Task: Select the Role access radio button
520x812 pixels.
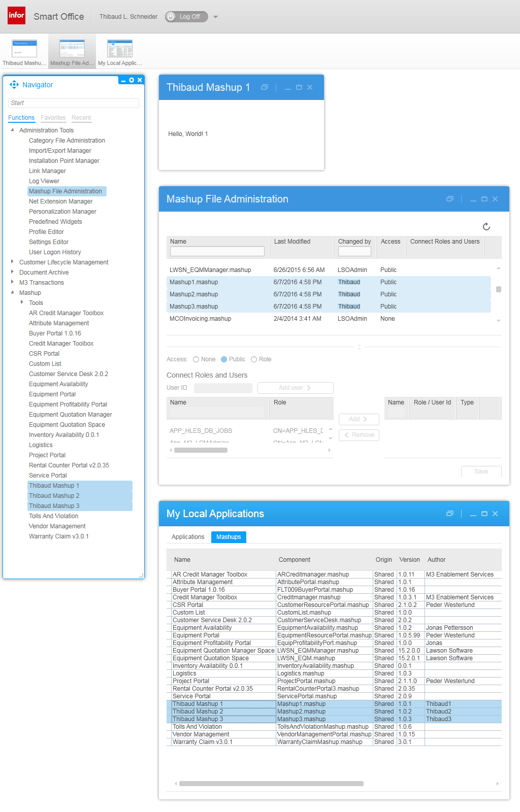Action: point(254,359)
